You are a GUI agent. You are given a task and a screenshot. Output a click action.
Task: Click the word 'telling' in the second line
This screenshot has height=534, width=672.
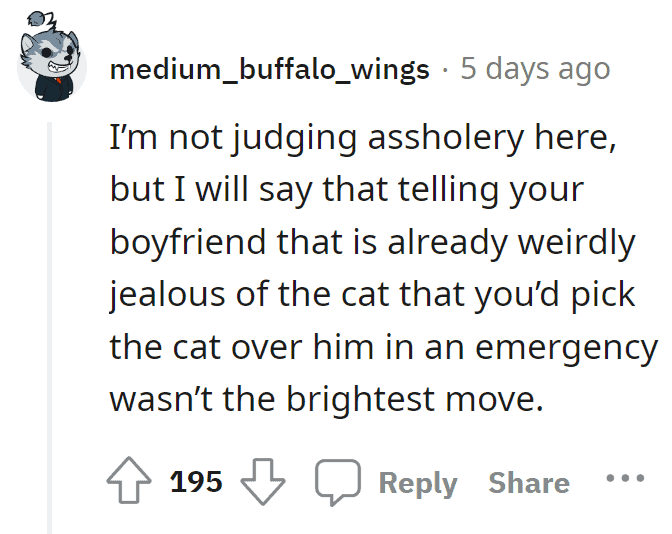[x=448, y=190]
